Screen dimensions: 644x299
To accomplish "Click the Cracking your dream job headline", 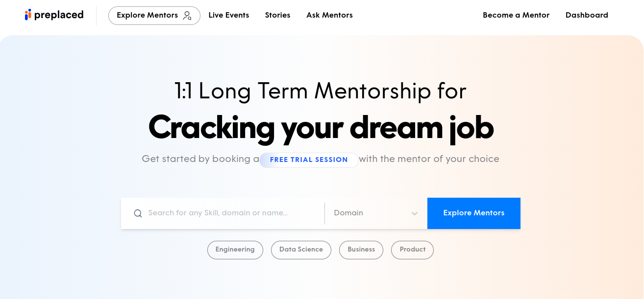I will (321, 128).
